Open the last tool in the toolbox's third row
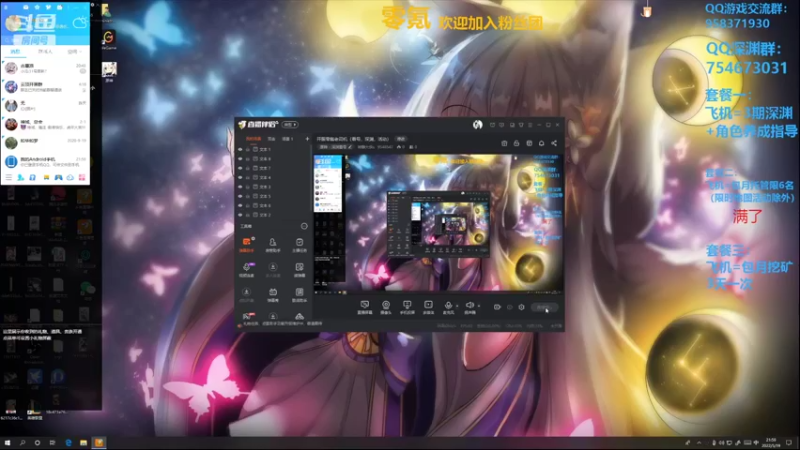This screenshot has height=450, width=800. [x=299, y=294]
